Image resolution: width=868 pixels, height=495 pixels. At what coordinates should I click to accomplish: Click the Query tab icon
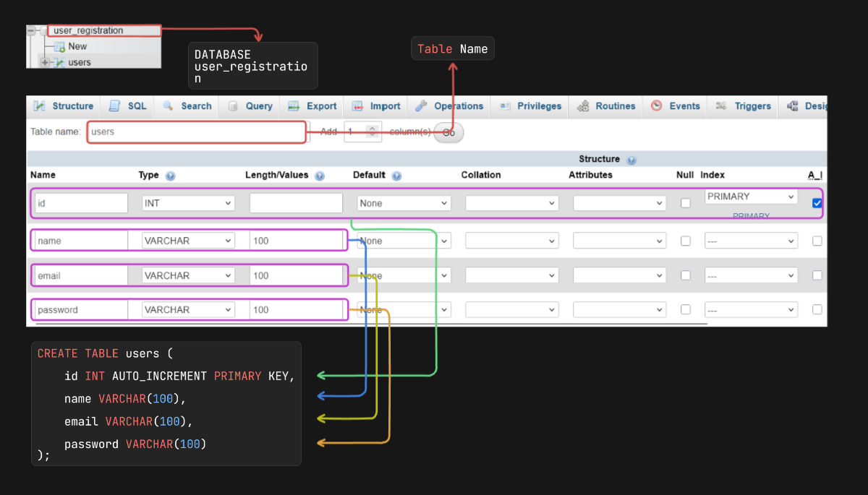coord(233,106)
